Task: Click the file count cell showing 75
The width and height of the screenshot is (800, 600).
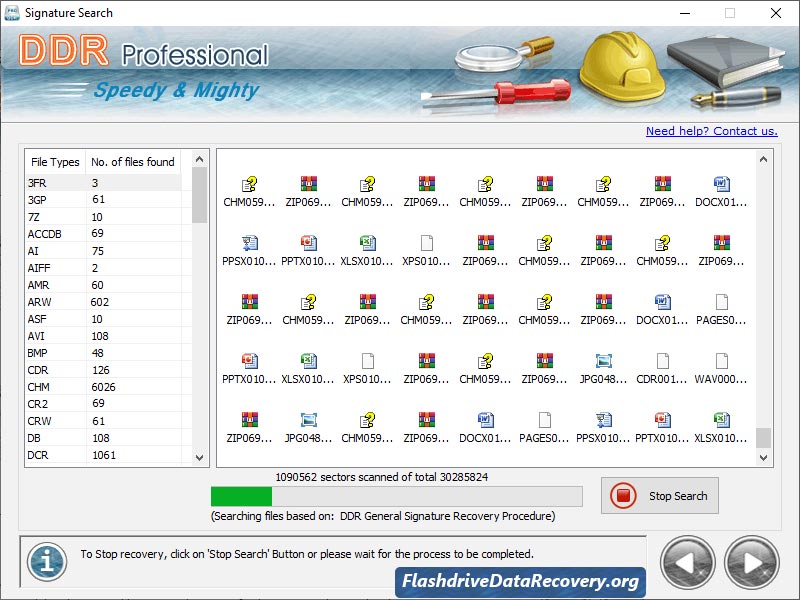Action: [x=134, y=251]
